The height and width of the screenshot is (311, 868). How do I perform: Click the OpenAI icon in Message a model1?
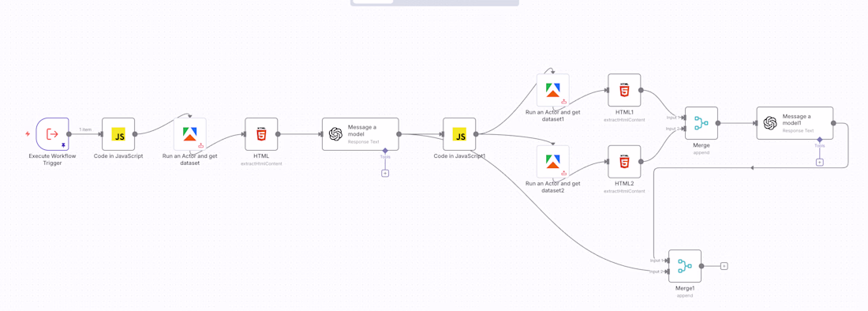770,123
